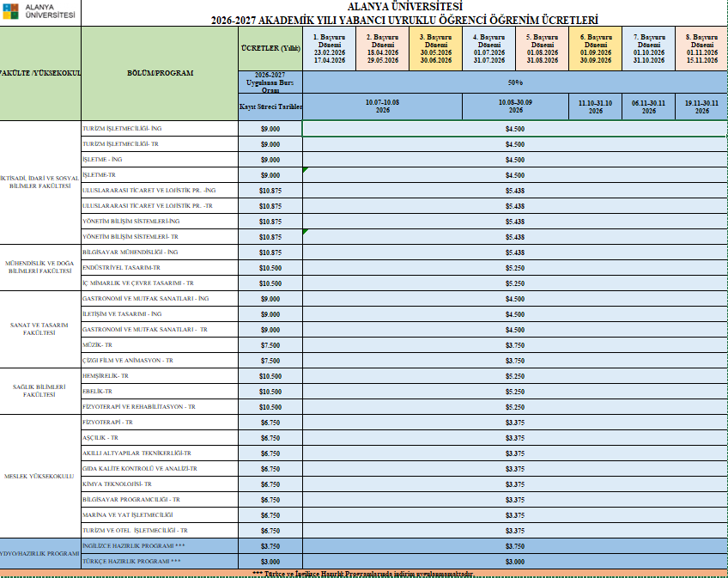
Task: Select the BÖLÜM/PROGRAM header cell
Action: (160, 73)
